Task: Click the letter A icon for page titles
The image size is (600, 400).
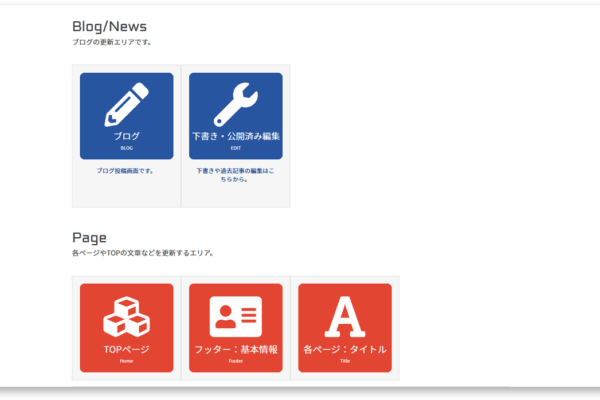Action: tap(345, 316)
